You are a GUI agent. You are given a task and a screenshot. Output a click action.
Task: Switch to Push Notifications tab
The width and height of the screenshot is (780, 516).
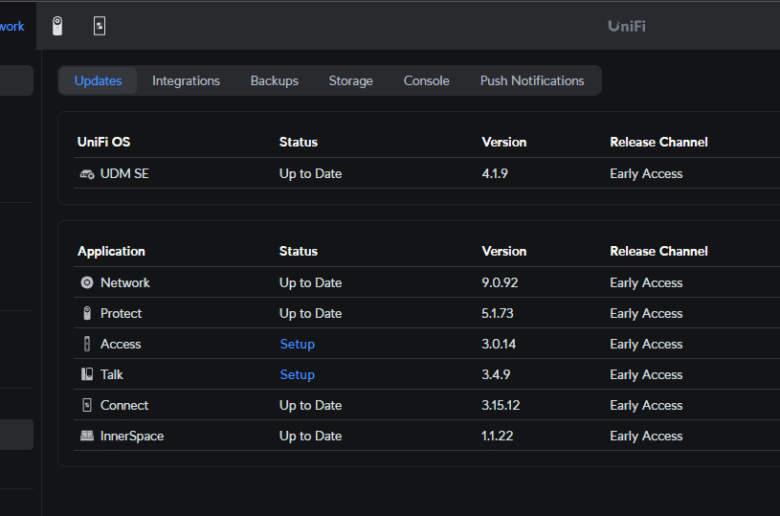(532, 81)
